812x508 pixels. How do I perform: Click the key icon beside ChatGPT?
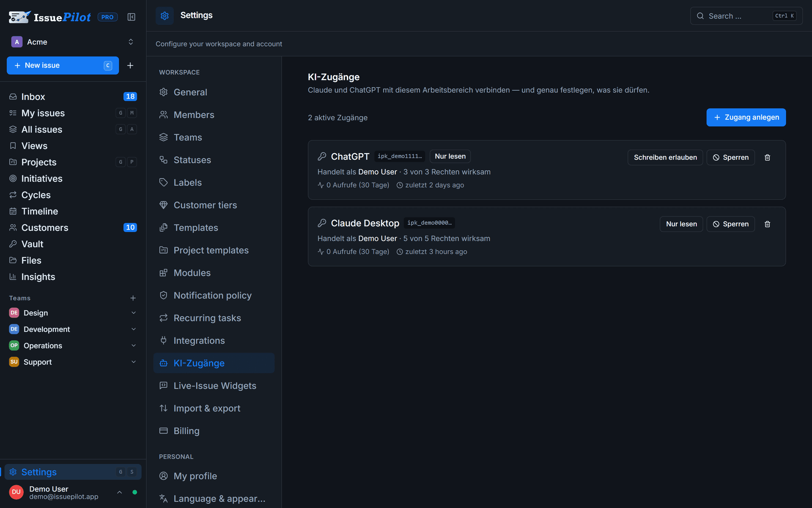[322, 157]
